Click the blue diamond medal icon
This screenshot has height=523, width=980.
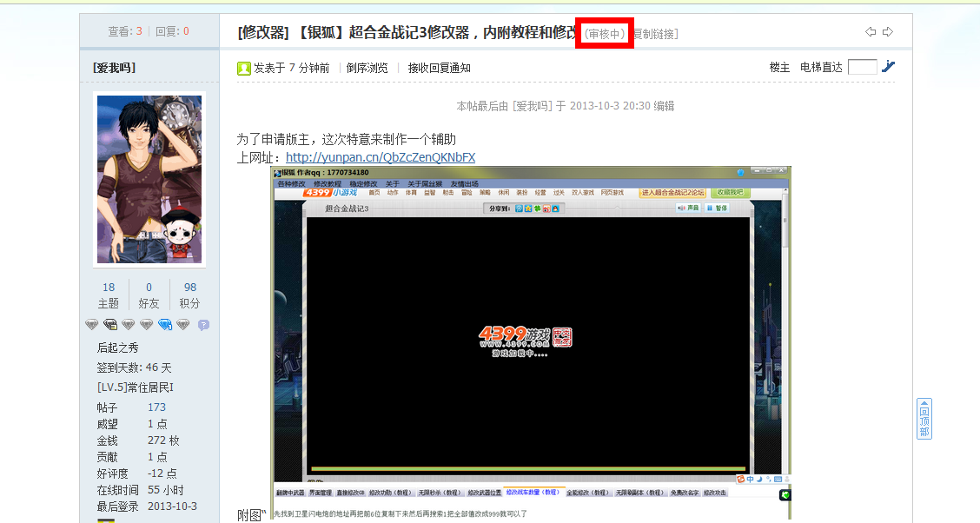[165, 325]
